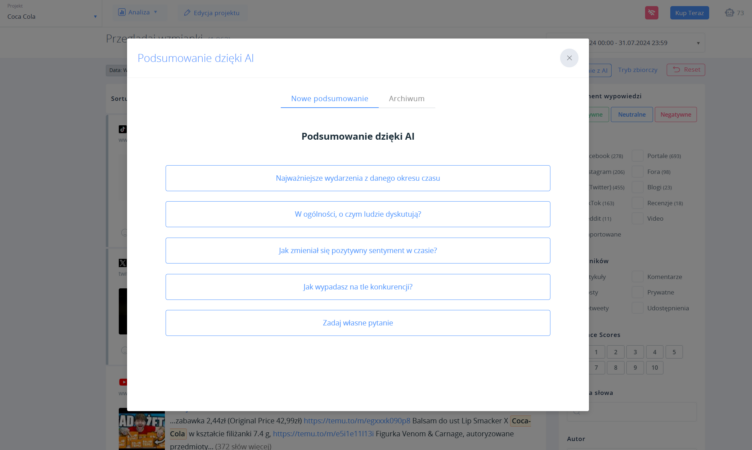Toggle the Neutralne sentiment filter
This screenshot has width=752, height=450.
632,114
